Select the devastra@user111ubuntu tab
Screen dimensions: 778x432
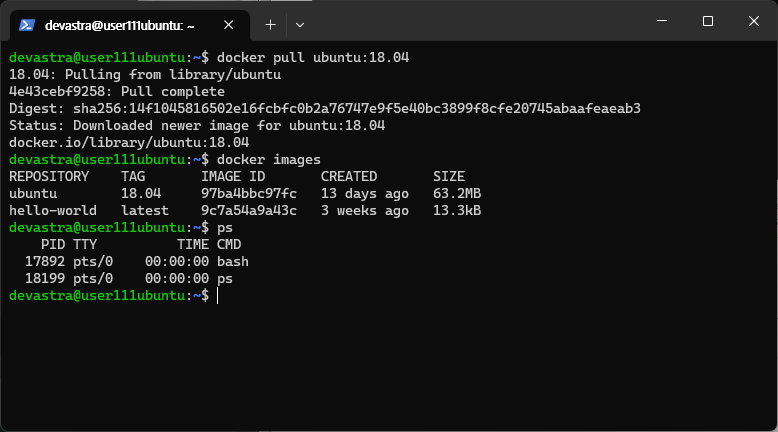130,25
